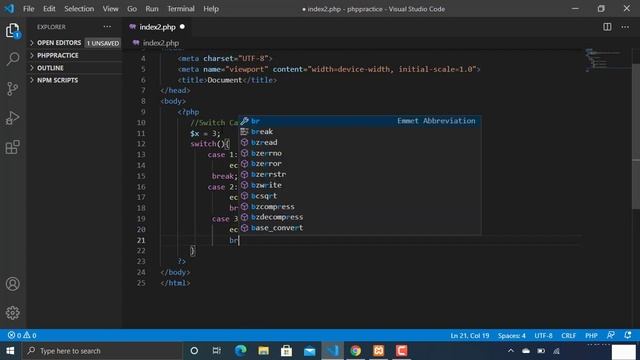Click the Cortana circle icon
Screen dimensions: 640x360
[194, 351]
